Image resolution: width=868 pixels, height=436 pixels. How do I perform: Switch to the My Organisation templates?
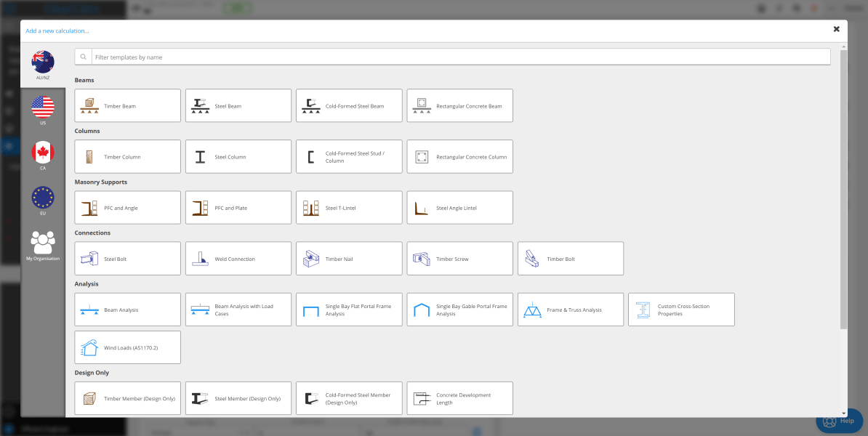point(42,243)
